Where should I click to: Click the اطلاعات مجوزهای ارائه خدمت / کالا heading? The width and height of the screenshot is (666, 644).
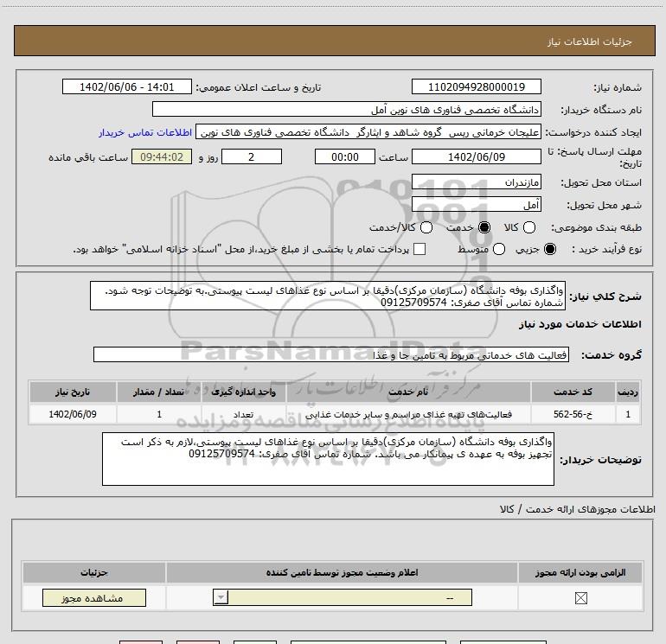click(577, 508)
